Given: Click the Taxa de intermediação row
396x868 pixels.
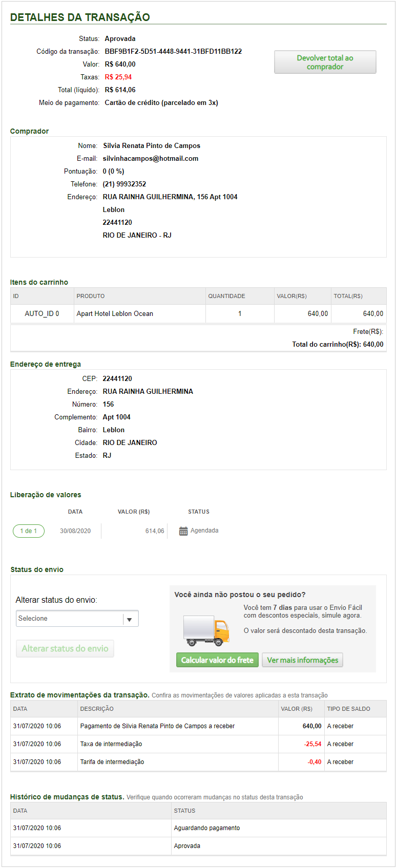Looking at the screenshot, I should [111, 744].
